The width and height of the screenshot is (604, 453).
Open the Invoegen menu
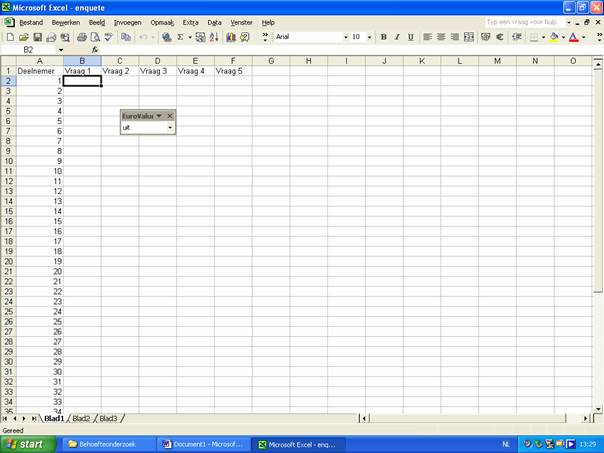click(128, 23)
